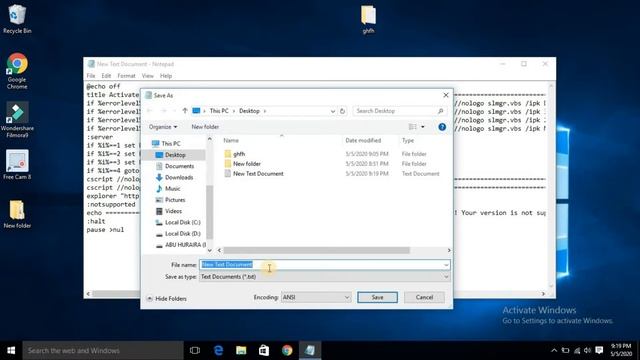The width and height of the screenshot is (640, 360).
Task: Select the ghfh folder in file list
Action: tap(239, 154)
